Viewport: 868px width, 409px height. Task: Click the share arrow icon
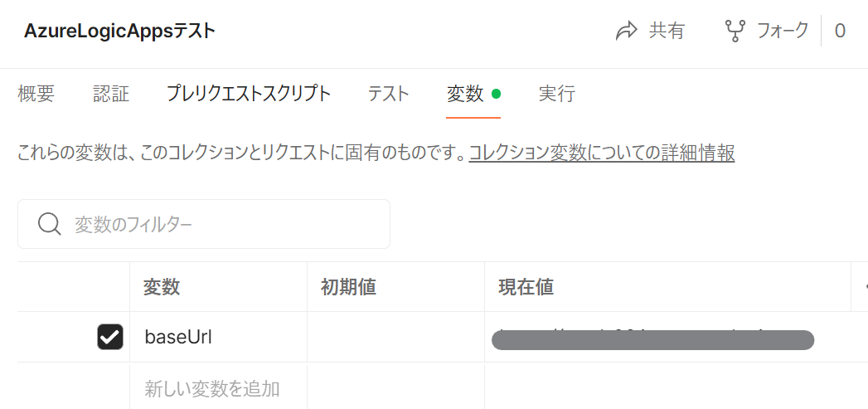pos(627,31)
